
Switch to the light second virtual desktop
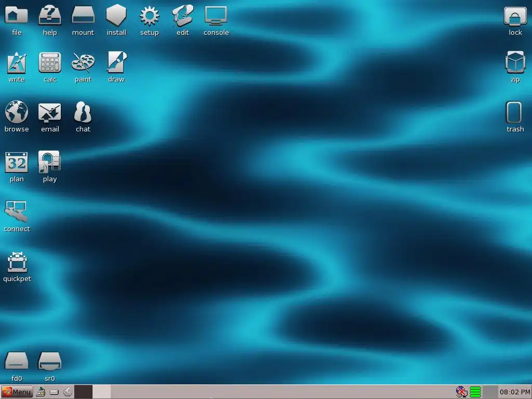[102, 392]
